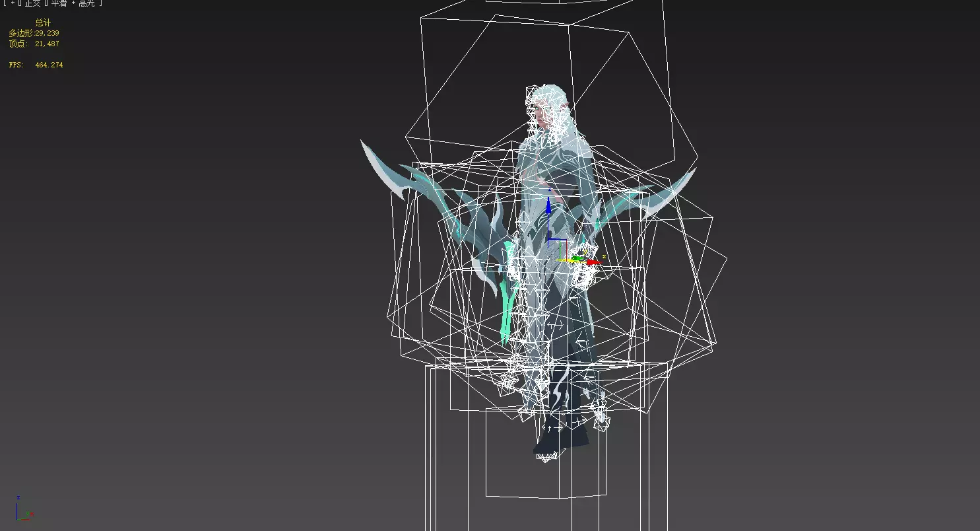Open the viewport [+] general menu
Viewport: 980px width, 531px height.
(12, 3)
